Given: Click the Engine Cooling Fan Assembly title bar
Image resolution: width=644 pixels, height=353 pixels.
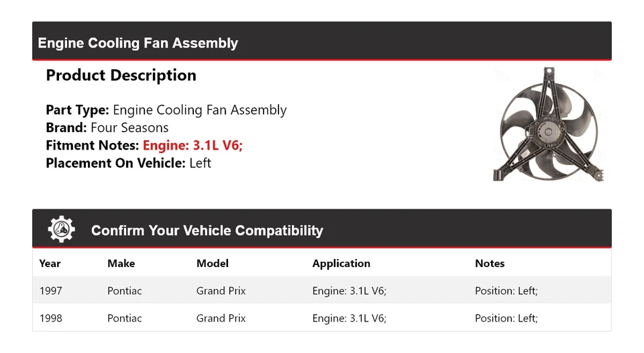Looking at the screenshot, I should 138,43.
